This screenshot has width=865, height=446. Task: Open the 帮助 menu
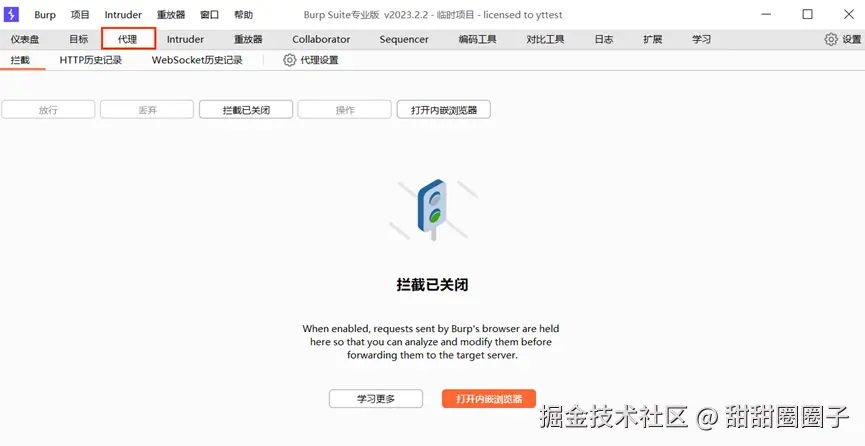[243, 15]
